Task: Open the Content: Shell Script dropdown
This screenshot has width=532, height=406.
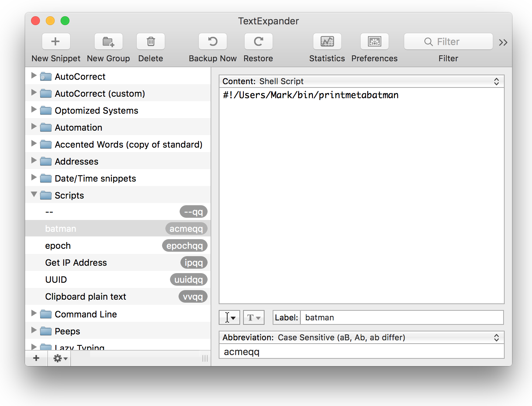Action: click(x=361, y=81)
